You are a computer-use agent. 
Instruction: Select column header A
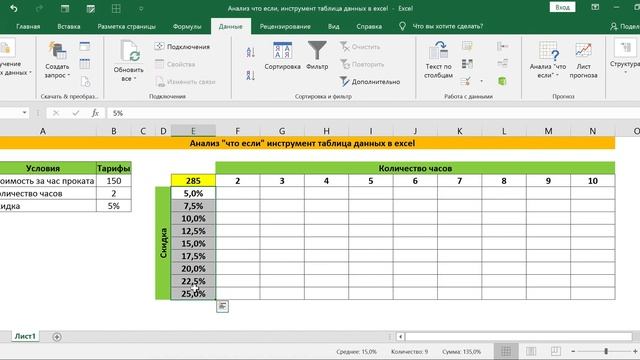pyautogui.click(x=42, y=131)
